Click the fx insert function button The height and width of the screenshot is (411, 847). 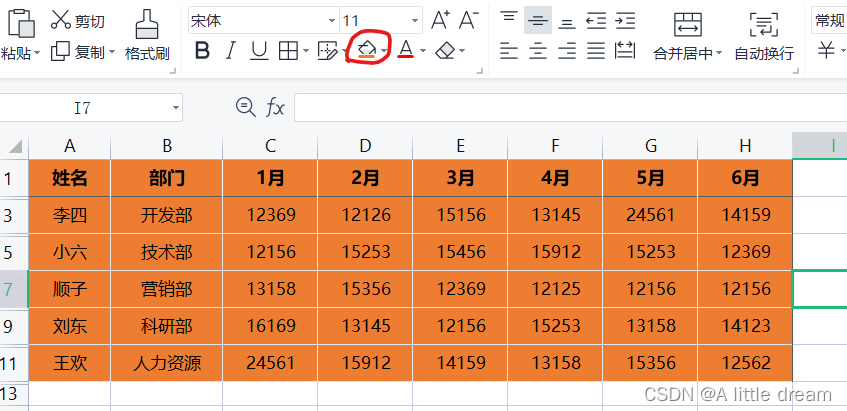pyautogui.click(x=275, y=108)
